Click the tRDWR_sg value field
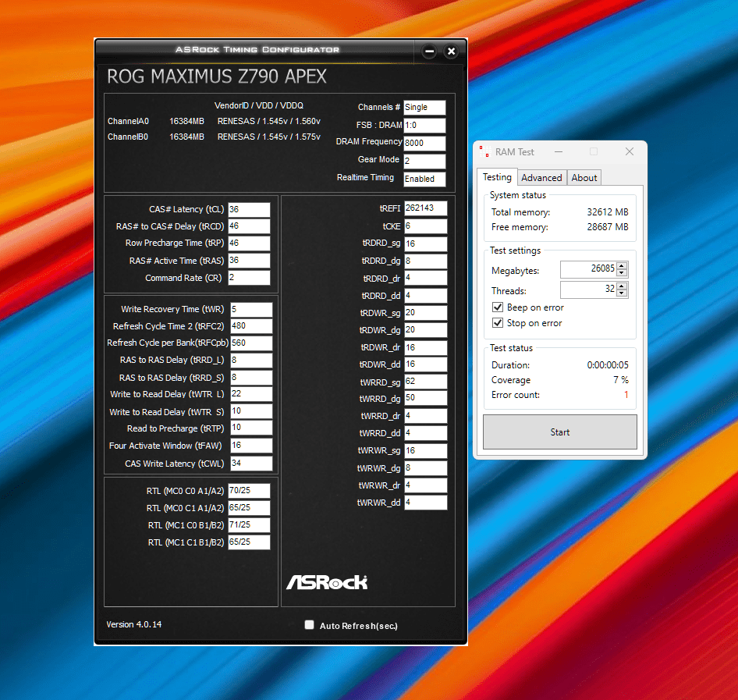This screenshot has height=700, width=738. coord(425,313)
